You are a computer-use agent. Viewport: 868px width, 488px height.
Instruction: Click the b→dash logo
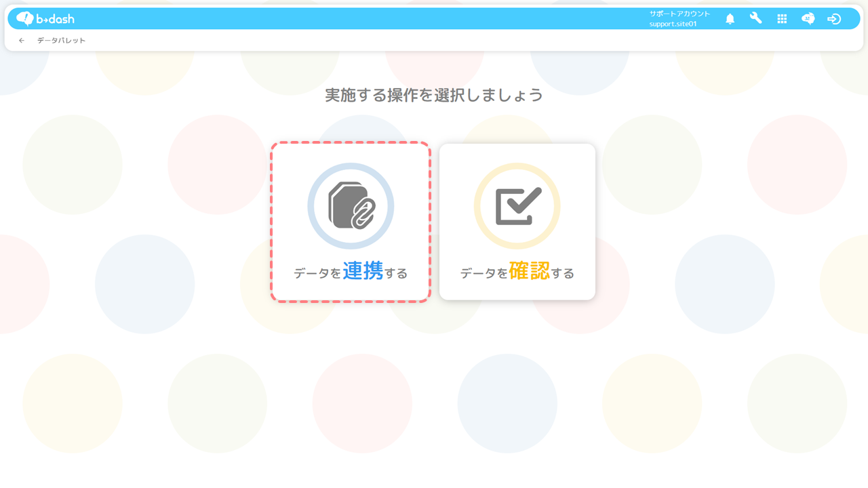(45, 18)
